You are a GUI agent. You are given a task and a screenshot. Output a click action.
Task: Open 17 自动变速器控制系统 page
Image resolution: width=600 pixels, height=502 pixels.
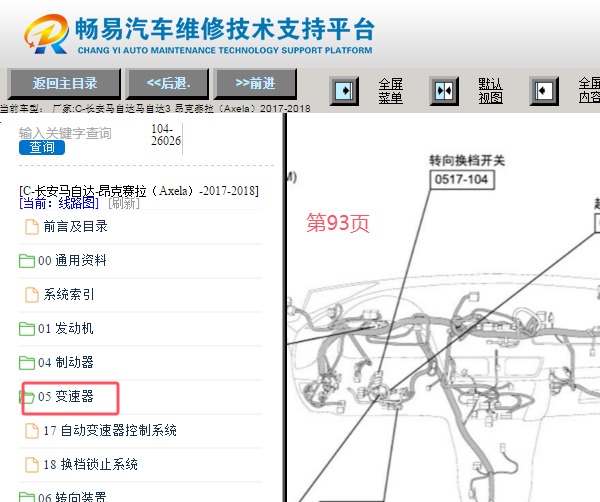click(x=110, y=430)
